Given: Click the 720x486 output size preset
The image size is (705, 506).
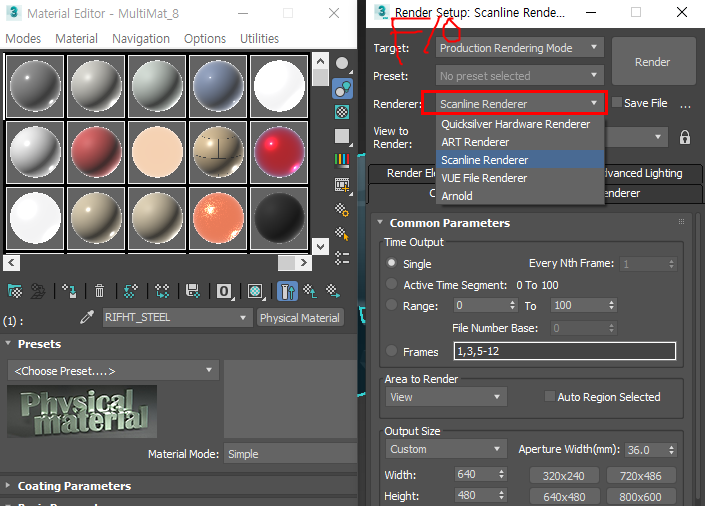Looking at the screenshot, I should (x=641, y=476).
